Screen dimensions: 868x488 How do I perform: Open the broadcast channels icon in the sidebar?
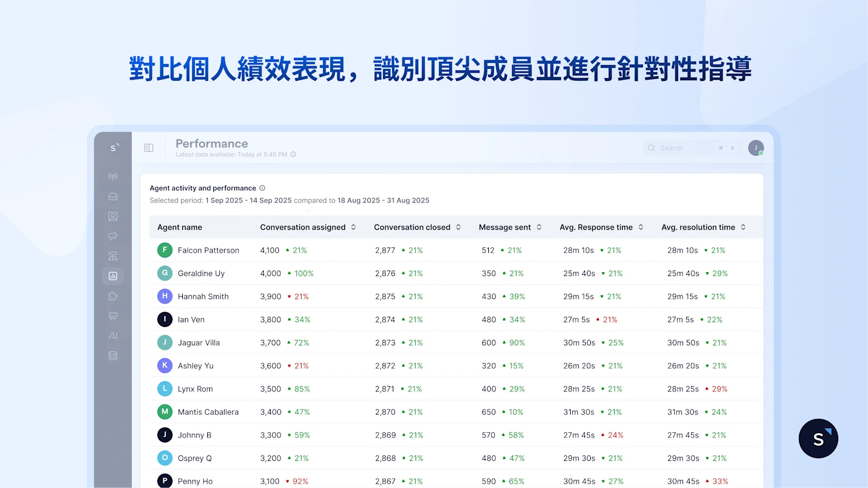113,176
